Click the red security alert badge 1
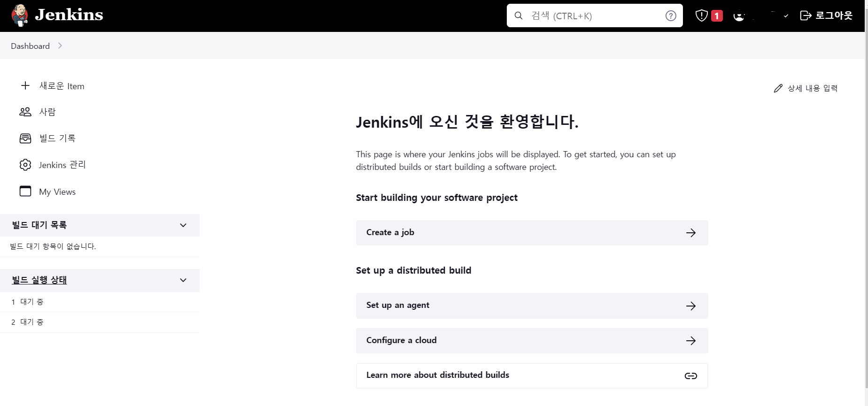The image size is (868, 406). pos(717,15)
